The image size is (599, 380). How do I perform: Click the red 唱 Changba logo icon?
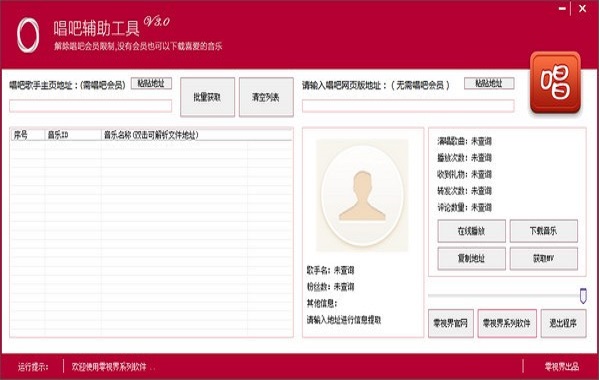pos(555,82)
